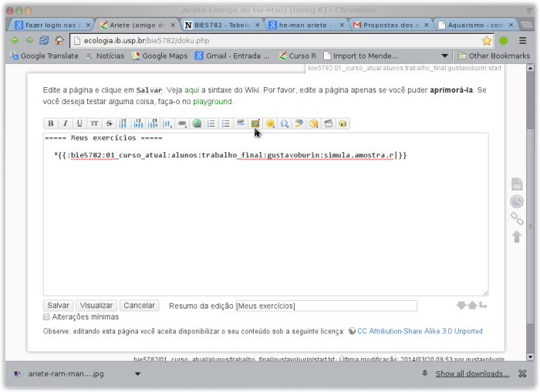
Task: Open the downloaded file's dropdown arrow
Action: 137,374
